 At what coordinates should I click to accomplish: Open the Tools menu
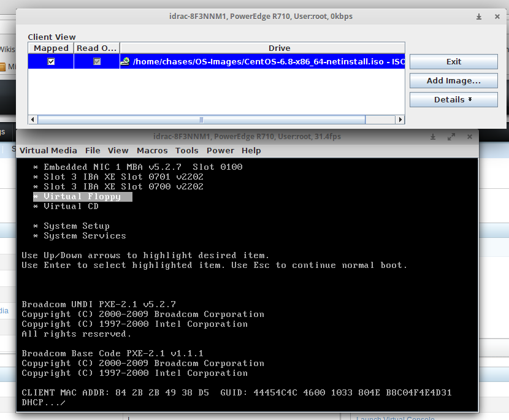(186, 150)
